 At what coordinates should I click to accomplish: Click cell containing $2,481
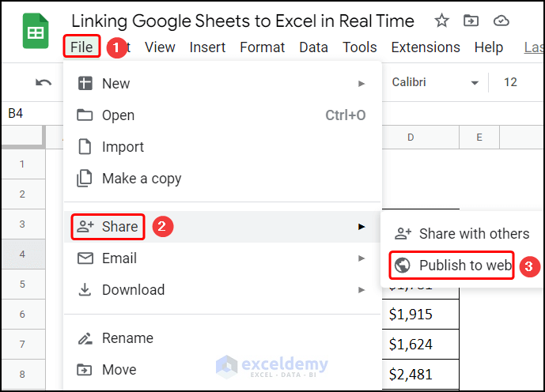(x=421, y=375)
